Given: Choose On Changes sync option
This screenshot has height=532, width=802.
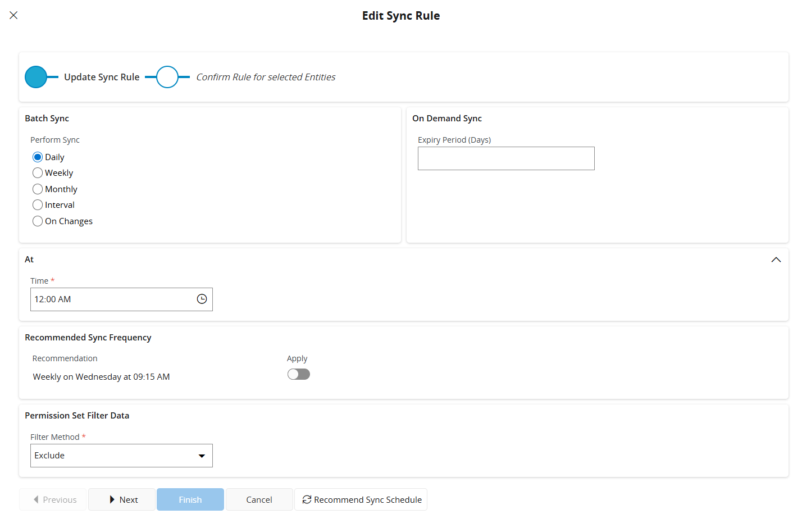Looking at the screenshot, I should click(38, 221).
